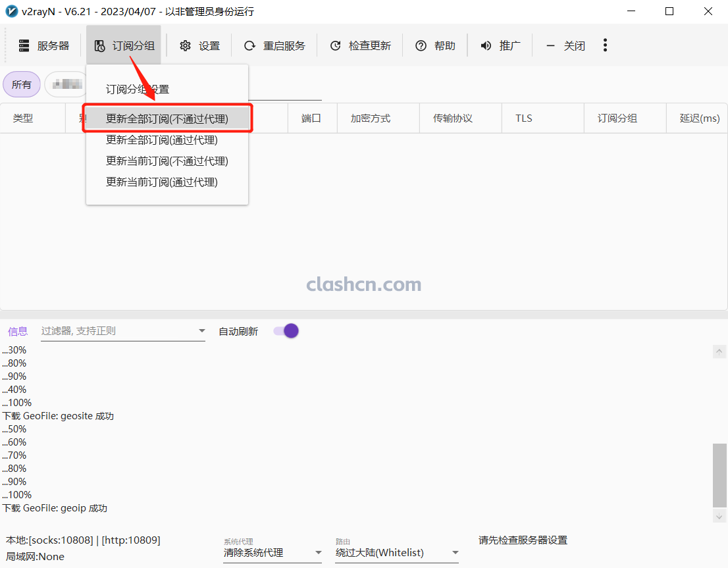The image size is (728, 568).
Task: Click the log scrollbar down arrow
Action: (719, 516)
